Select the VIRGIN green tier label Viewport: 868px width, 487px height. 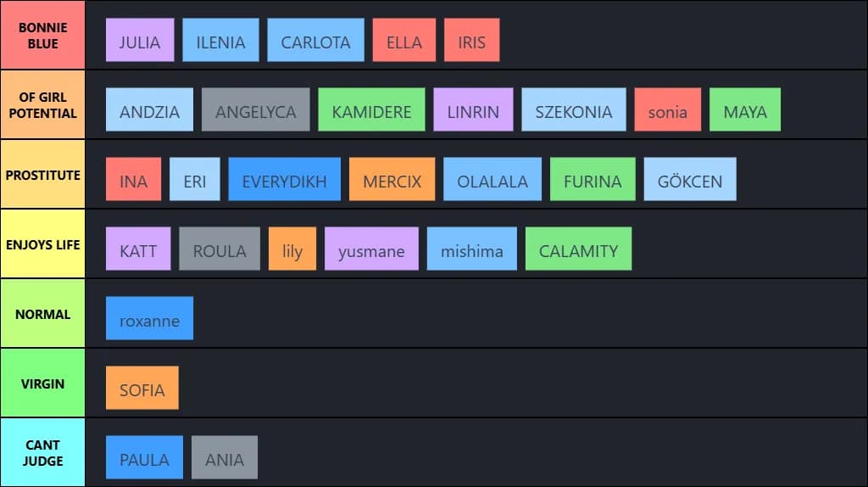point(42,383)
